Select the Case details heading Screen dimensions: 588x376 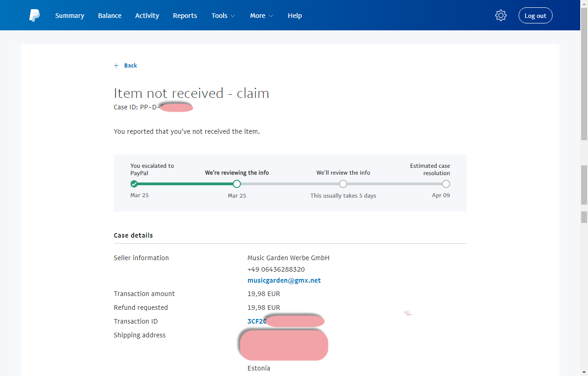click(133, 235)
